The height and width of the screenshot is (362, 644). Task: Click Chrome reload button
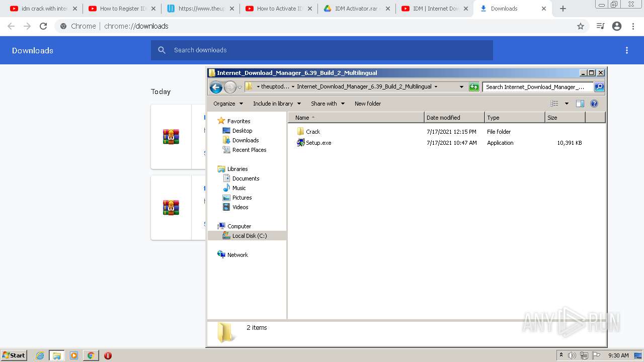pos(43,26)
